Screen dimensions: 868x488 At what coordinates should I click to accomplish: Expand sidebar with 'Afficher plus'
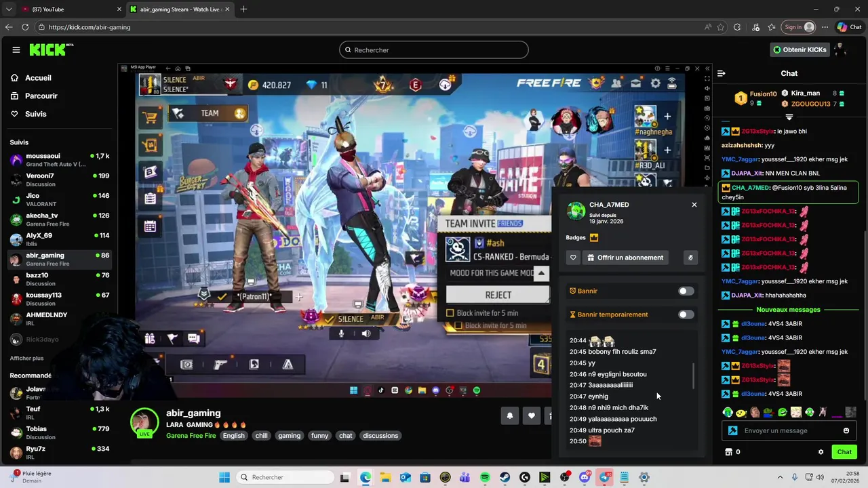pyautogui.click(x=26, y=358)
